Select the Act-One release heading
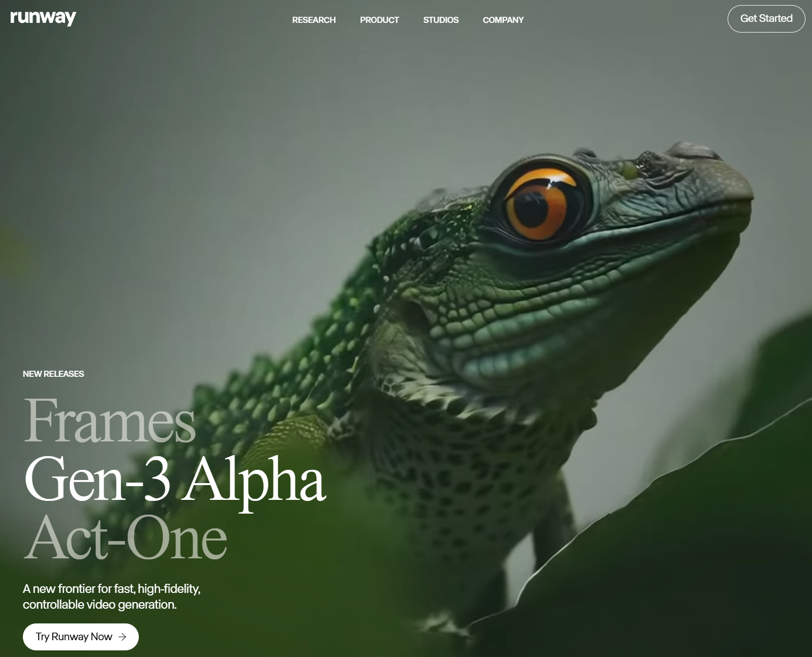The height and width of the screenshot is (657, 812). pos(125,537)
